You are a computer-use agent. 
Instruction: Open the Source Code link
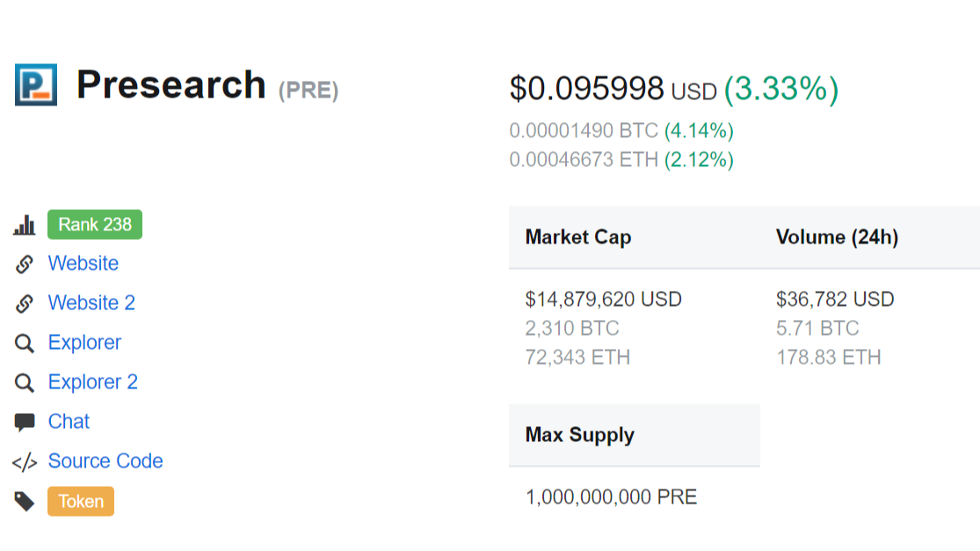(105, 461)
